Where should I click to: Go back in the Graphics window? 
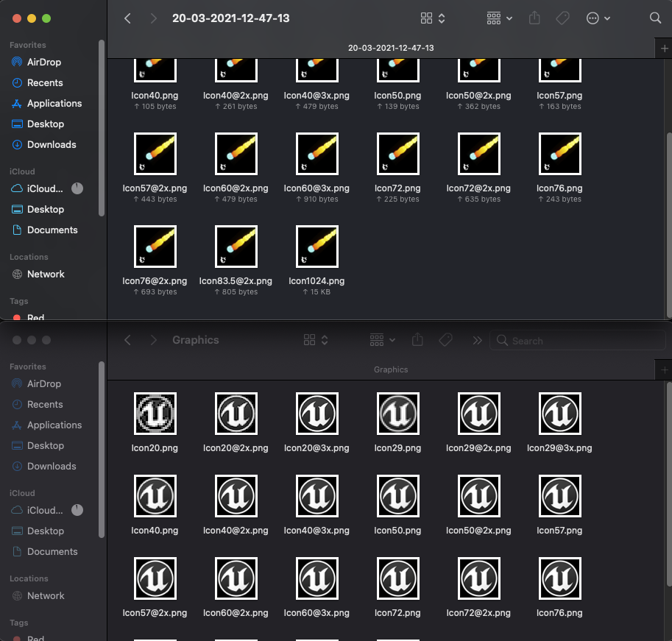(127, 340)
